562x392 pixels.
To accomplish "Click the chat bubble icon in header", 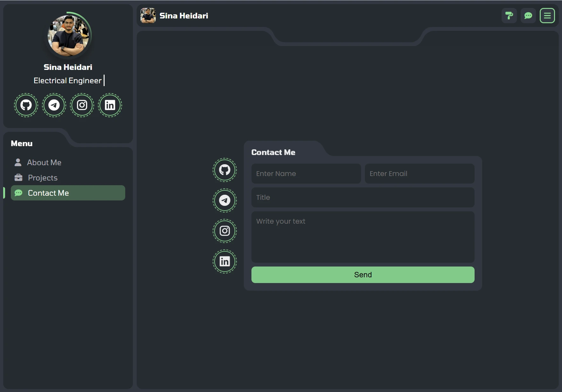I will tap(528, 16).
